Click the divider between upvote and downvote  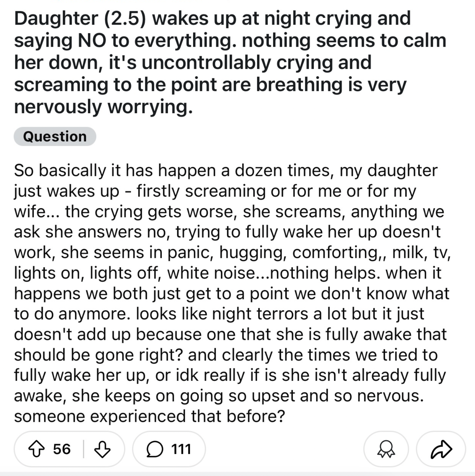coord(83,449)
